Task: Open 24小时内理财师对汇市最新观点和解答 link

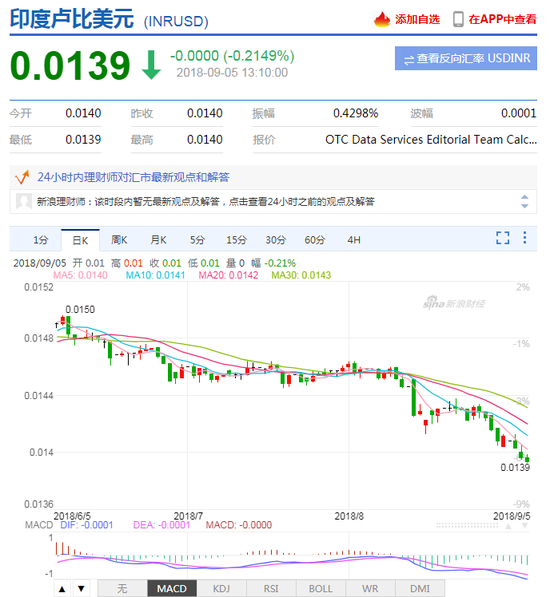Action: [x=133, y=177]
